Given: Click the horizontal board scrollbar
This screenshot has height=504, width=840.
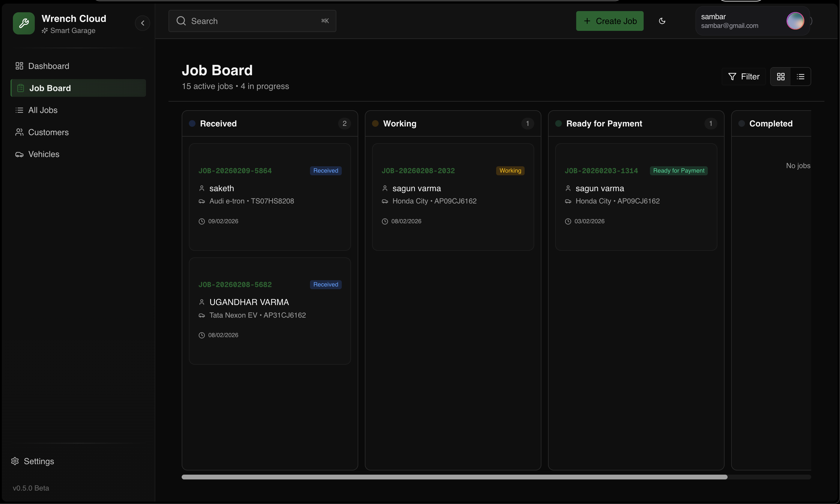Looking at the screenshot, I should coord(454,477).
